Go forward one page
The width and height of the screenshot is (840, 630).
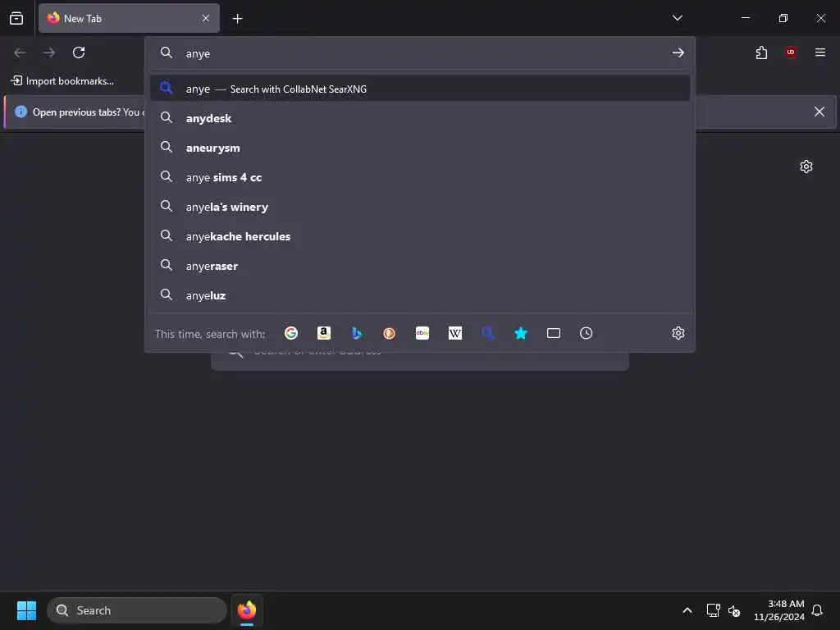(49, 52)
